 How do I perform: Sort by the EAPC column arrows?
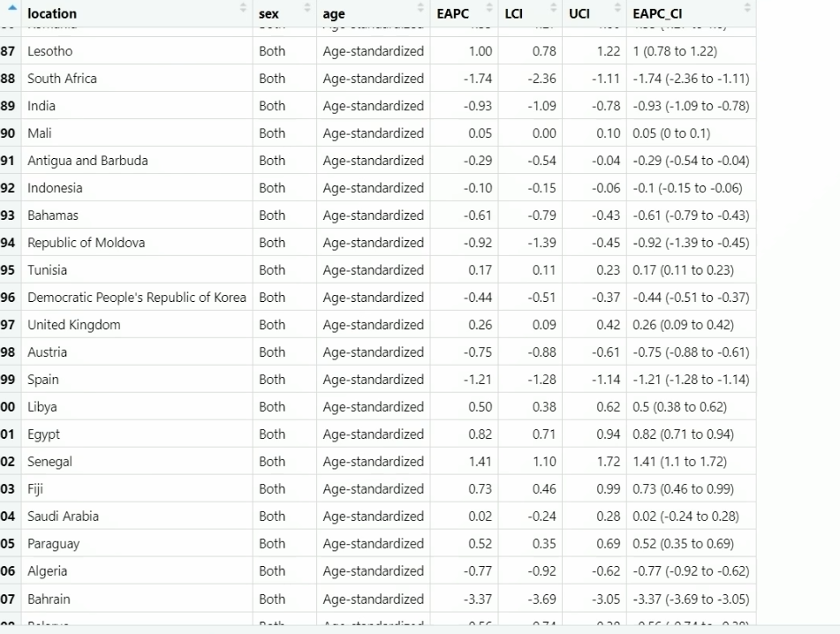[489, 7]
